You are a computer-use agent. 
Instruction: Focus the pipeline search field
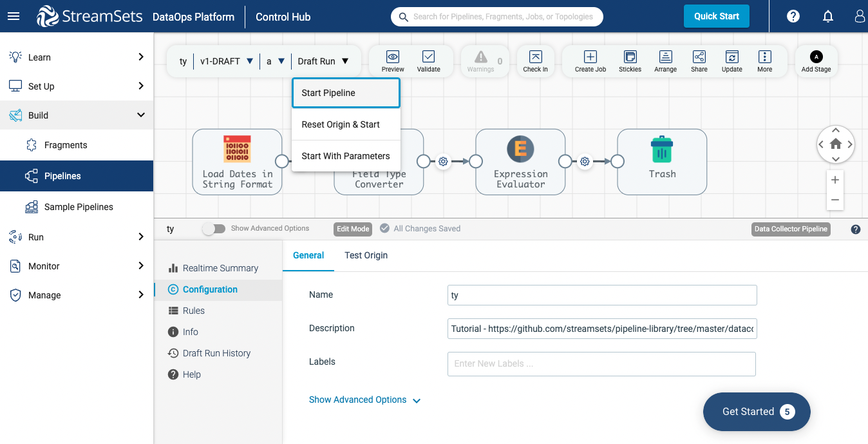pyautogui.click(x=497, y=17)
